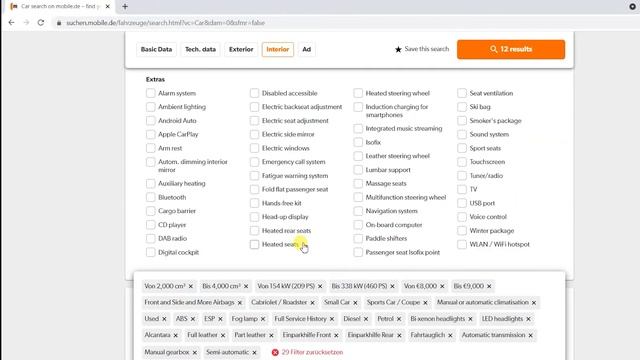The image size is (640, 360).
Task: Remove the Fog lamp filter chip
Action: pyautogui.click(x=263, y=319)
